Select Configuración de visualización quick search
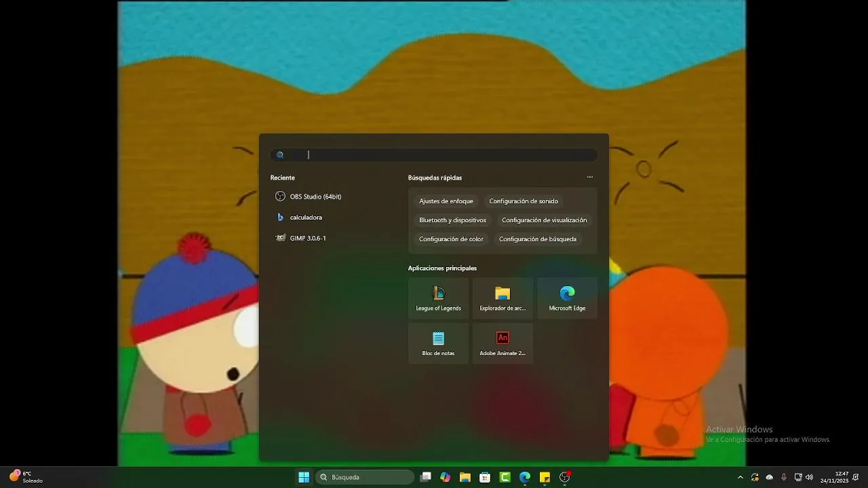This screenshot has width=868, height=488. pyautogui.click(x=545, y=220)
